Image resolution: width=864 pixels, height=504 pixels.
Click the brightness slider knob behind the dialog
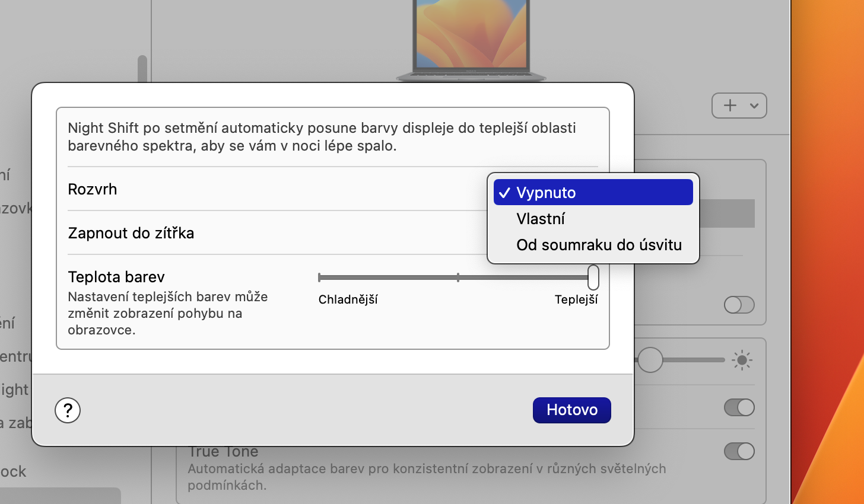tap(649, 360)
